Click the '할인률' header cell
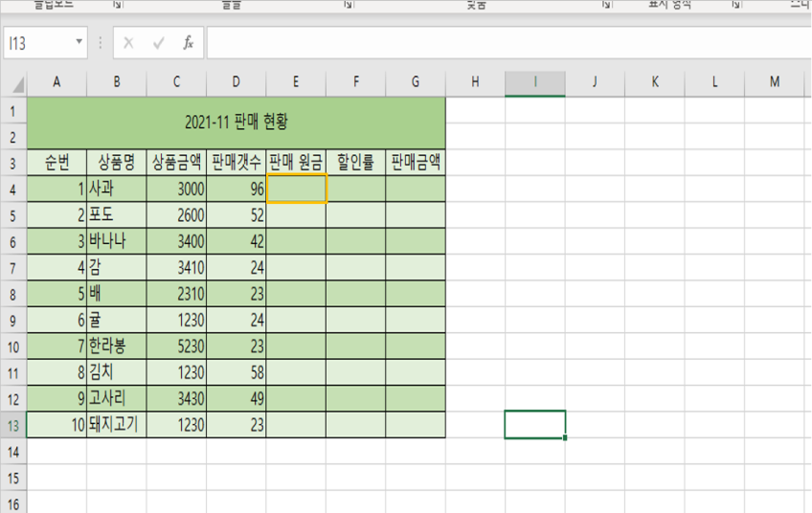This screenshot has width=812, height=513. pos(356,163)
